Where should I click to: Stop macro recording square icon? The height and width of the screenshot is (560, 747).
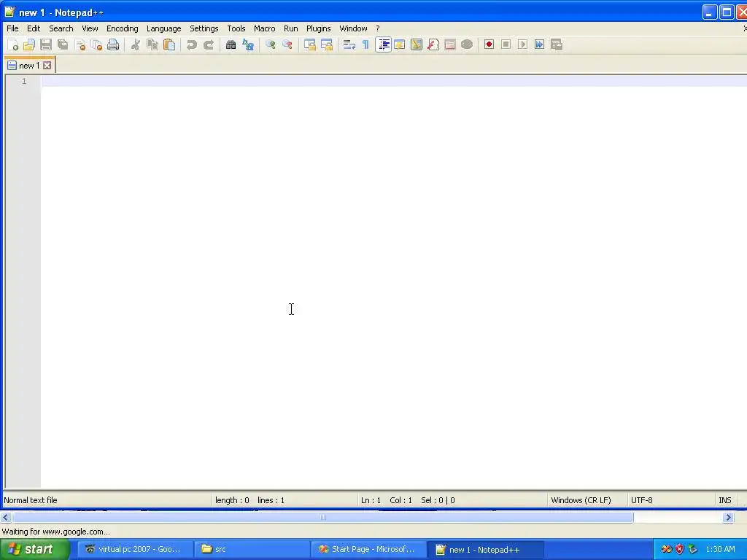(506, 44)
